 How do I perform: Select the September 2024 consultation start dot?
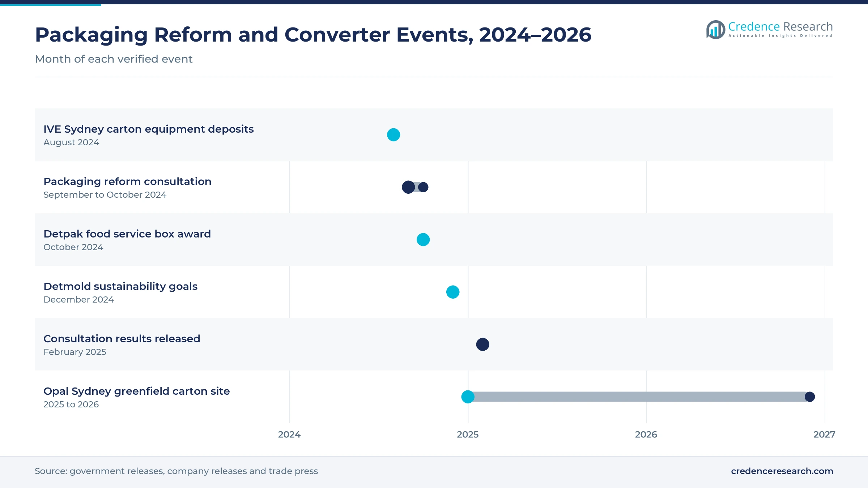[408, 187]
